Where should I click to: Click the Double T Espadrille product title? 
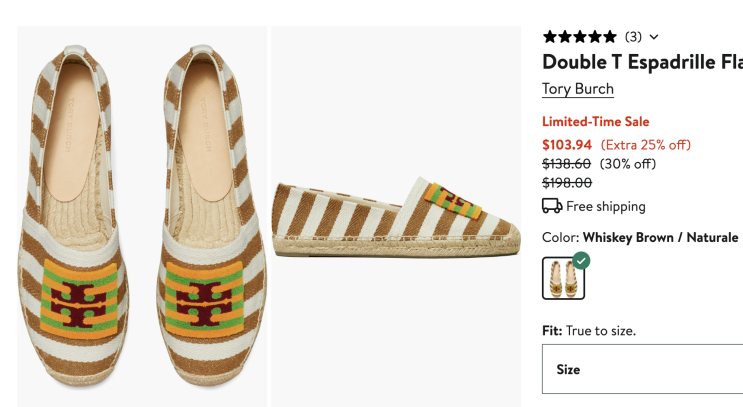point(641,62)
